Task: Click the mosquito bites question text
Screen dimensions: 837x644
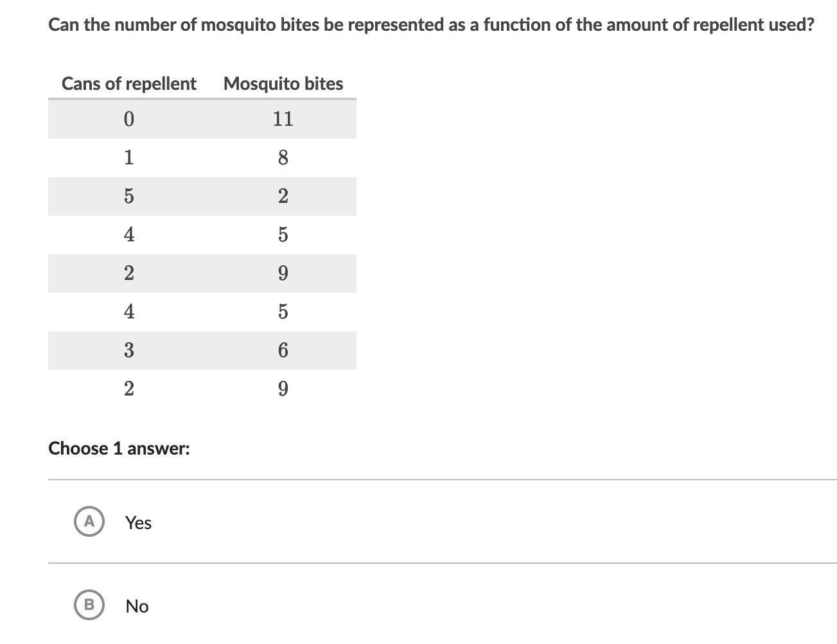Action: [431, 25]
